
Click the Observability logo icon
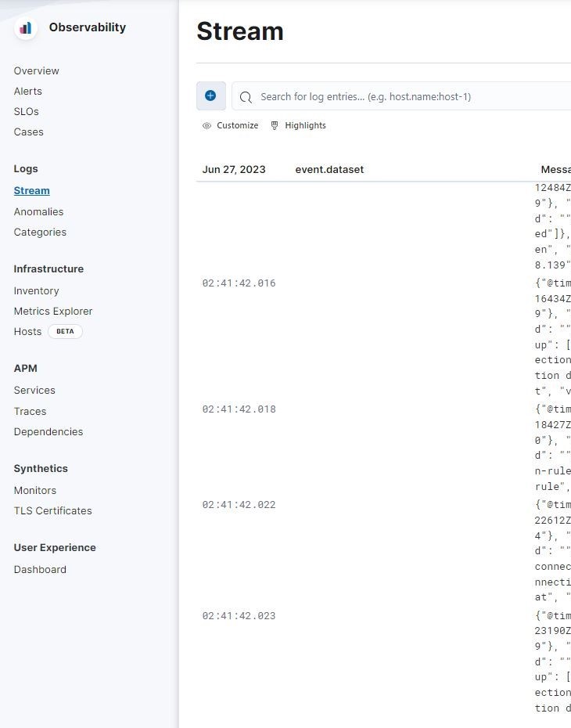click(25, 27)
